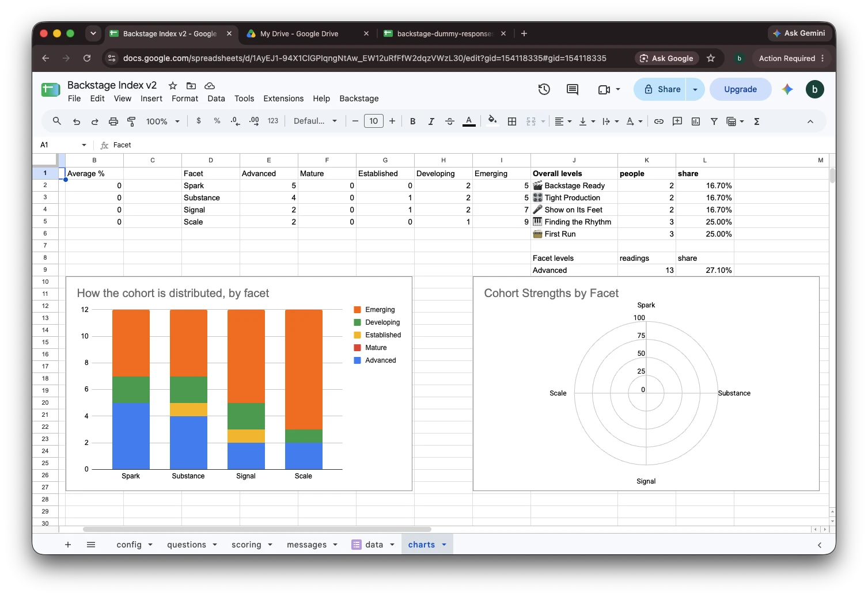Open the vertical align dropdown
This screenshot has width=868, height=597.
tap(587, 121)
